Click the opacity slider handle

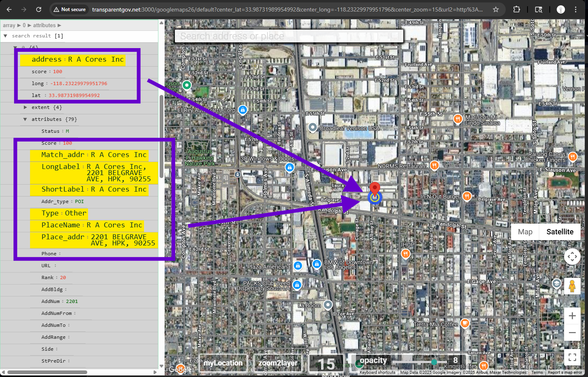coord(434,362)
